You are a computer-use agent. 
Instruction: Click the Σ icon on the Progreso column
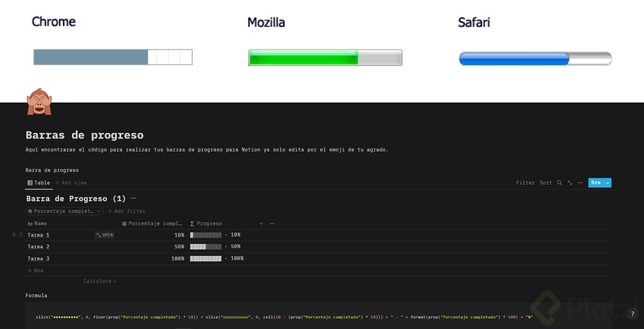pos(192,224)
